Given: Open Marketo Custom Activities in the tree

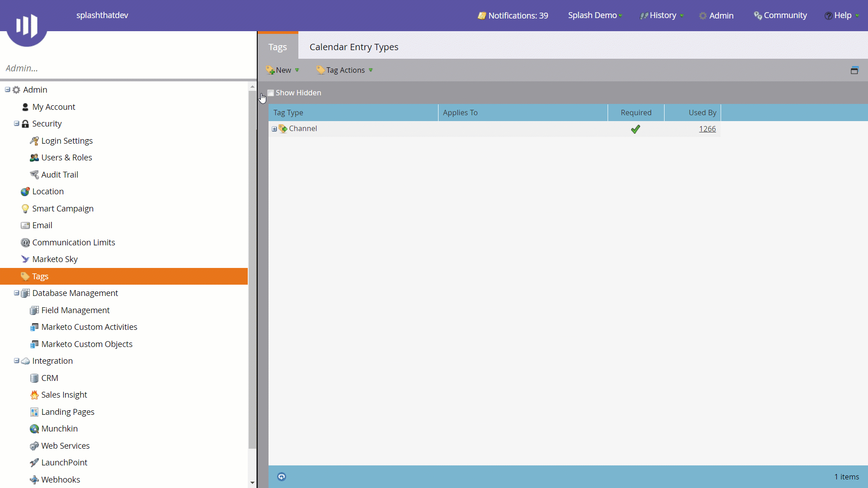Looking at the screenshot, I should (x=89, y=327).
